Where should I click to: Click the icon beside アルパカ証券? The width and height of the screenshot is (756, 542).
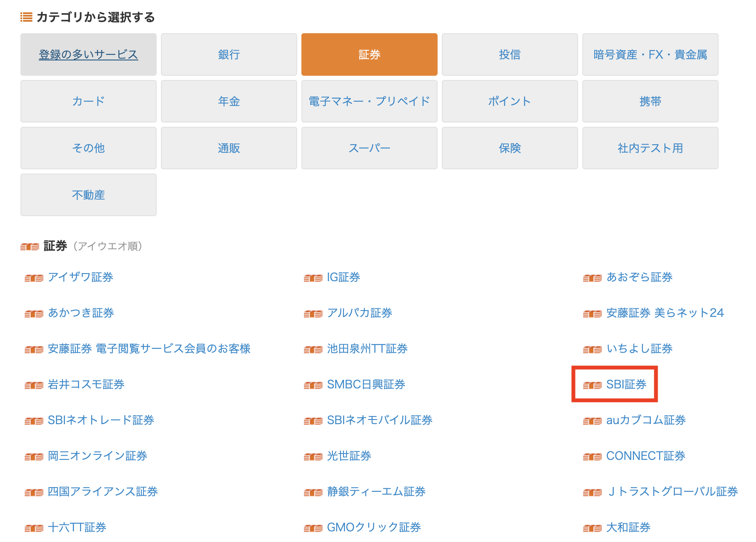click(313, 314)
